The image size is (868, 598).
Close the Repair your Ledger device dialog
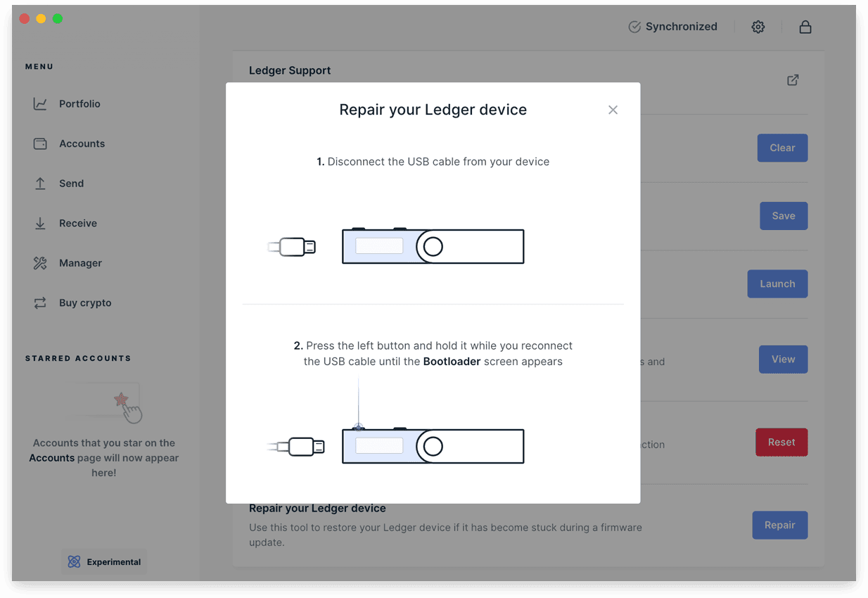coord(613,110)
